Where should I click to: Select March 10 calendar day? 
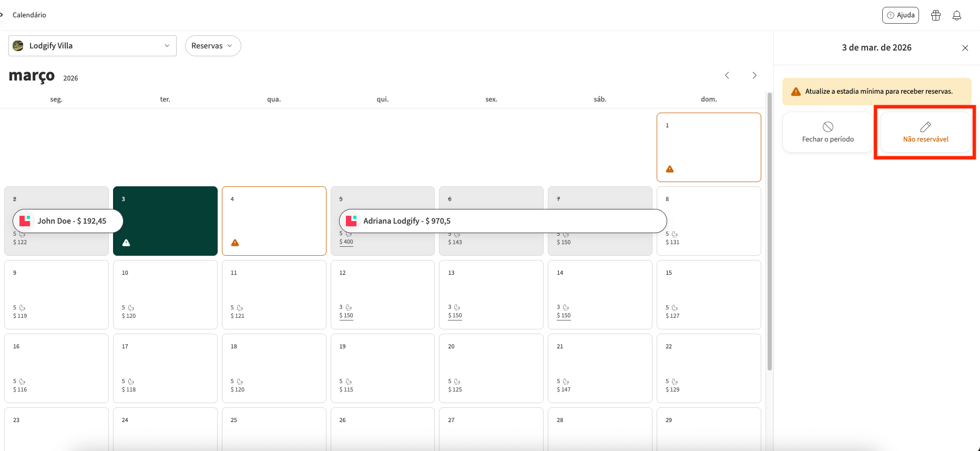[x=165, y=294]
